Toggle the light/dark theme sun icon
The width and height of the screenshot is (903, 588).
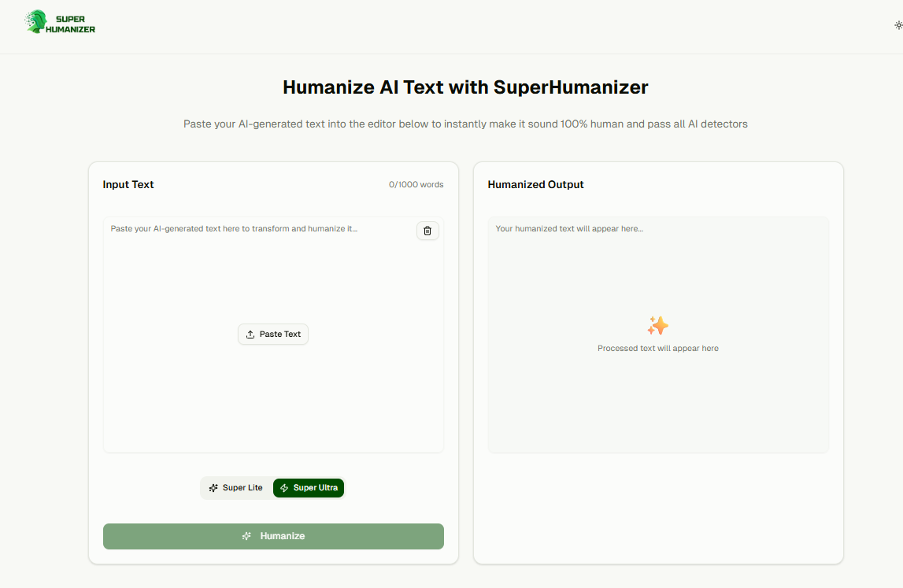(898, 25)
